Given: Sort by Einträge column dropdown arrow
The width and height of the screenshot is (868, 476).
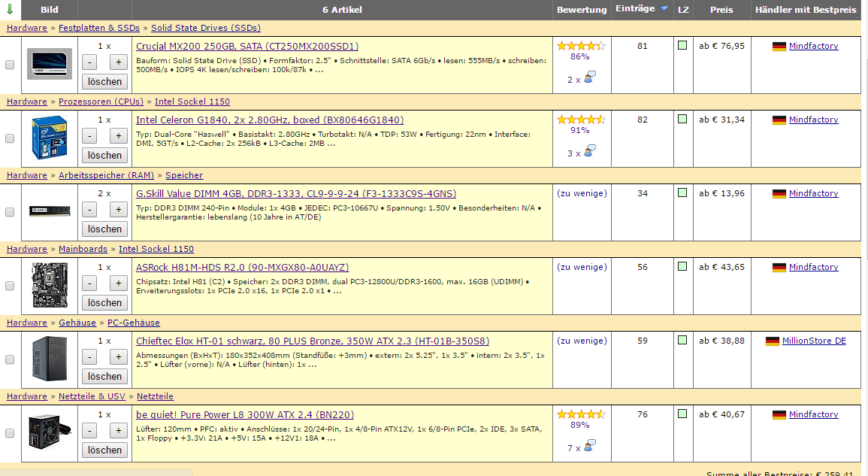Looking at the screenshot, I should tap(664, 9).
